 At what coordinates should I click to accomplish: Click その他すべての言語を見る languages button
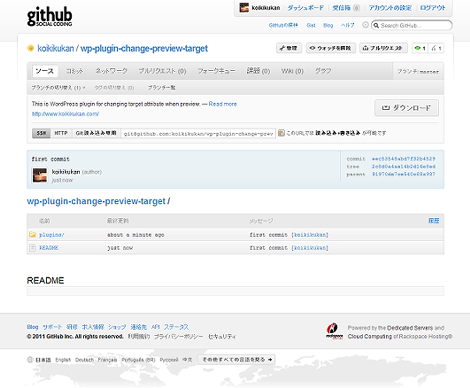coord(236,360)
